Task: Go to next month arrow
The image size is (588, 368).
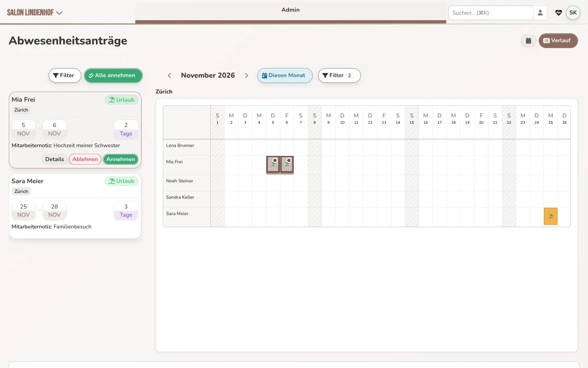Action: click(x=247, y=75)
